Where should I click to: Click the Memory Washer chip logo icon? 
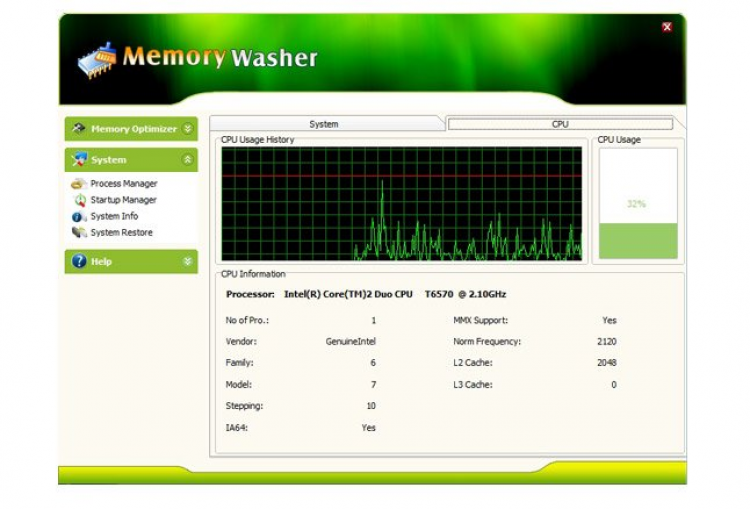pos(98,60)
